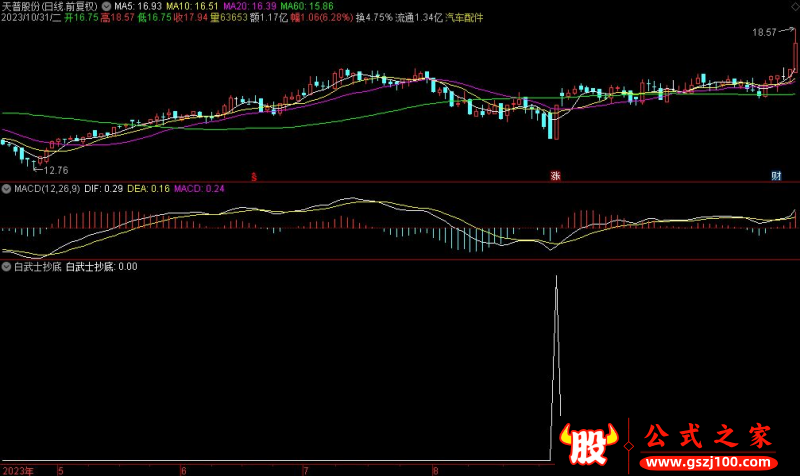Click the MA20: 16.39 label
This screenshot has width=800, height=476.
tap(249, 6)
